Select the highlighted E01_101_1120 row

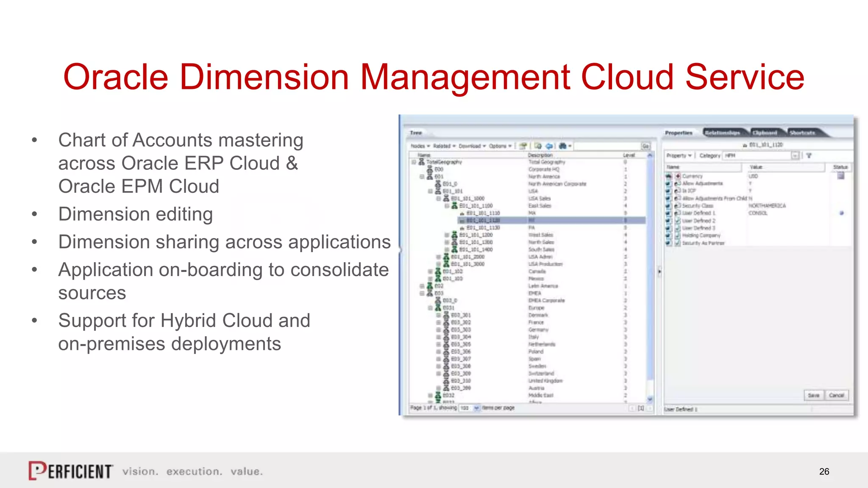[x=551, y=220]
